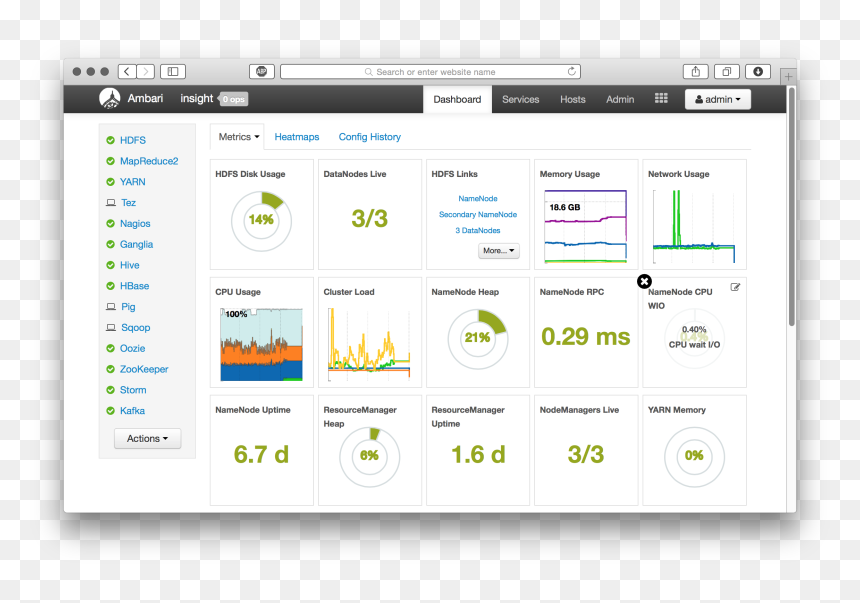Viewport: 860px width, 603px height.
Task: Show all tabs overview icon
Action: pyautogui.click(x=727, y=72)
